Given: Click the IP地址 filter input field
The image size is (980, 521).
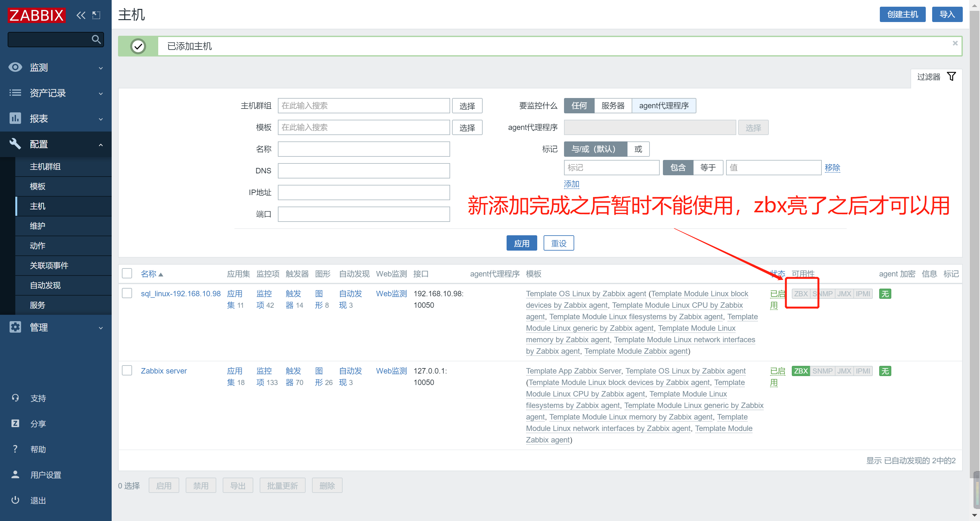Looking at the screenshot, I should 364,192.
